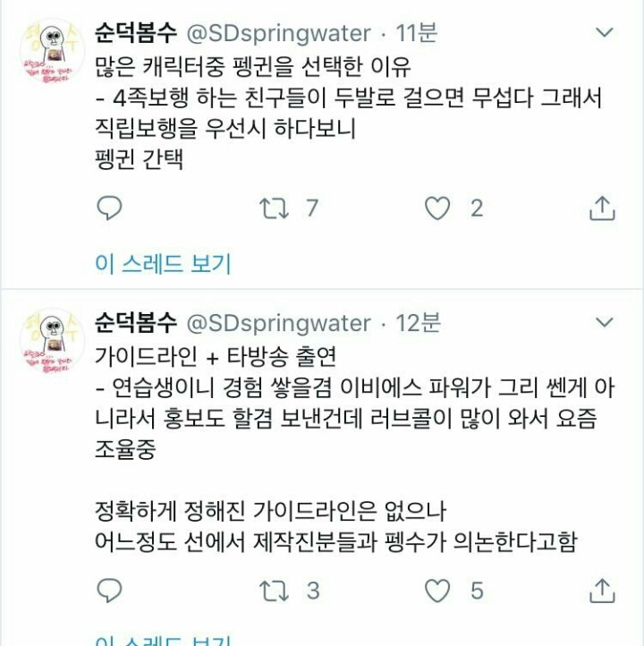Retweet the tweet with 7 retweets
644x646 pixels.
click(x=275, y=208)
